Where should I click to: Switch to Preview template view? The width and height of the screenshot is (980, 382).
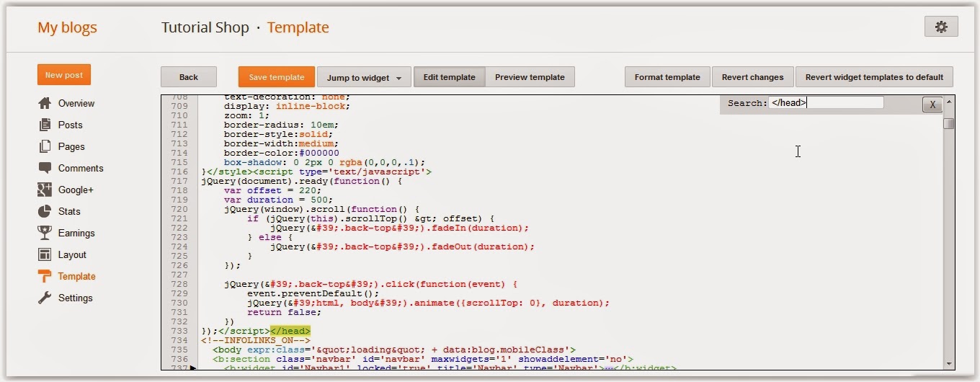[x=530, y=77]
